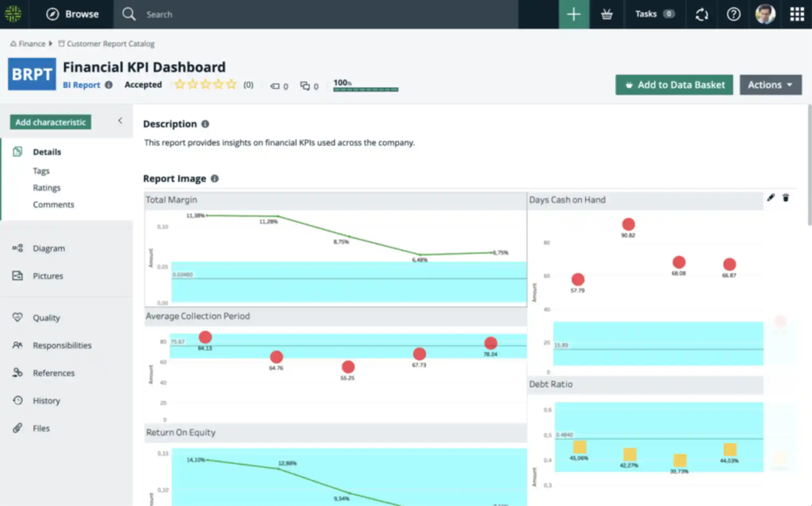The height and width of the screenshot is (506, 812).
Task: Click the Collibra logo icon
Action: click(x=13, y=14)
